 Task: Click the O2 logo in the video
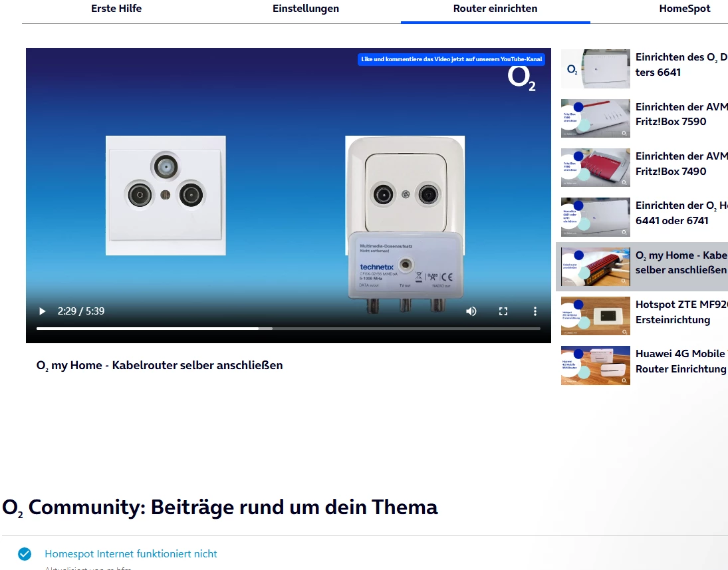tap(521, 78)
